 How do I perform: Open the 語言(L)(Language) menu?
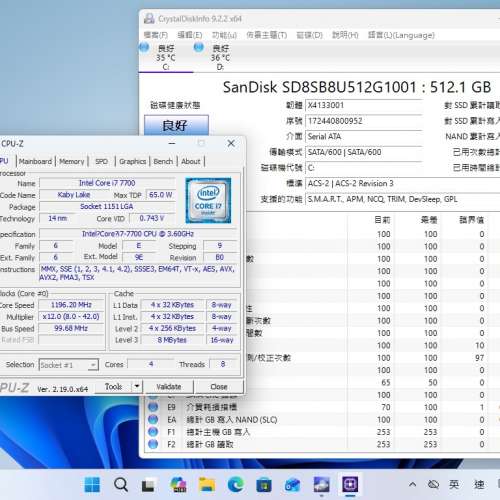pos(401,35)
